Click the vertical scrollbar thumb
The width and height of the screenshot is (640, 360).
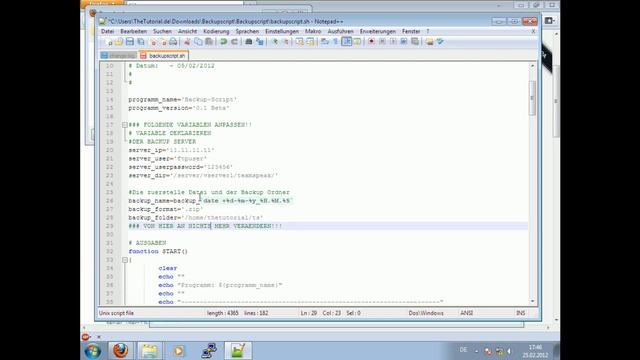532,98
